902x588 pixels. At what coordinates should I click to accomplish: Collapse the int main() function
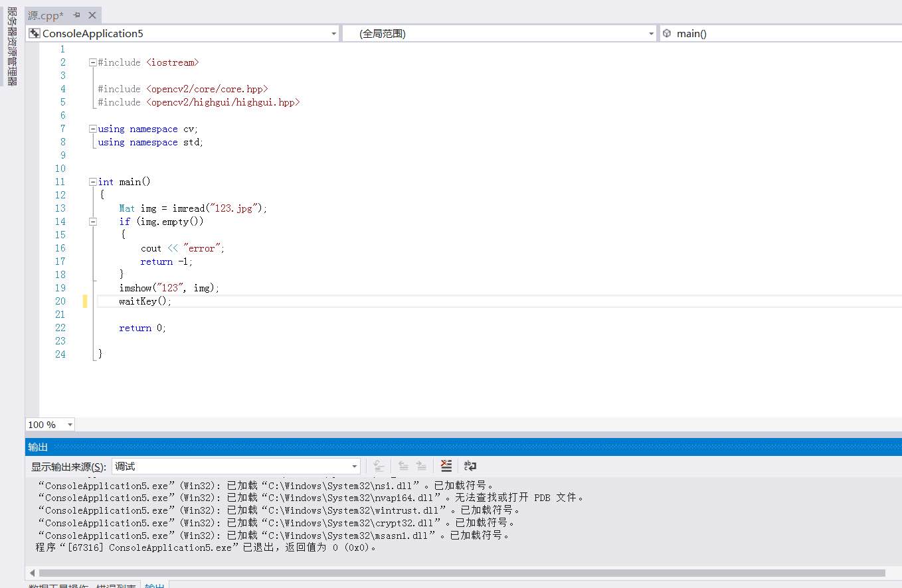[93, 182]
